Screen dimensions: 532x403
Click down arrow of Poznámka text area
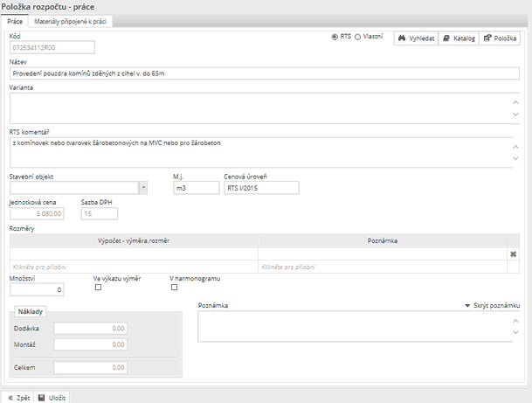pos(515,332)
